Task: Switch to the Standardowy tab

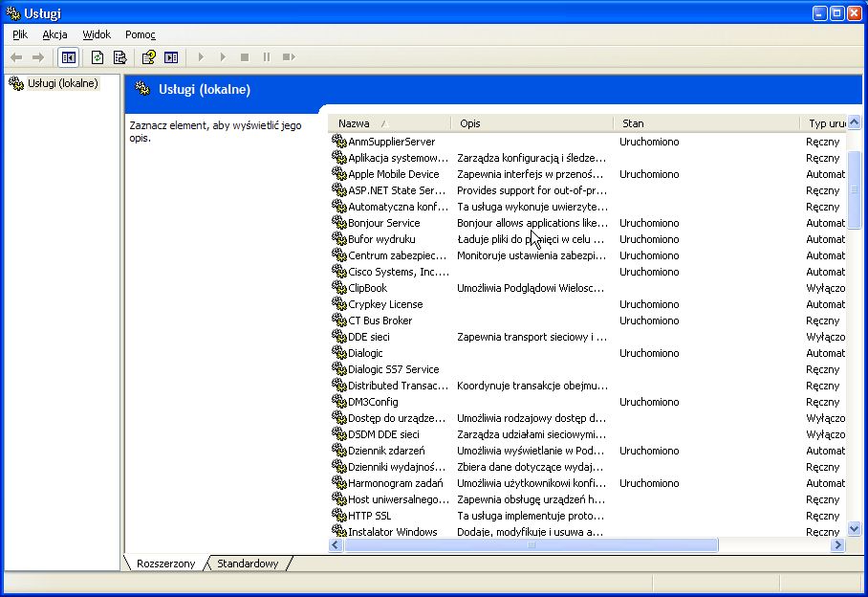Action: (x=248, y=564)
